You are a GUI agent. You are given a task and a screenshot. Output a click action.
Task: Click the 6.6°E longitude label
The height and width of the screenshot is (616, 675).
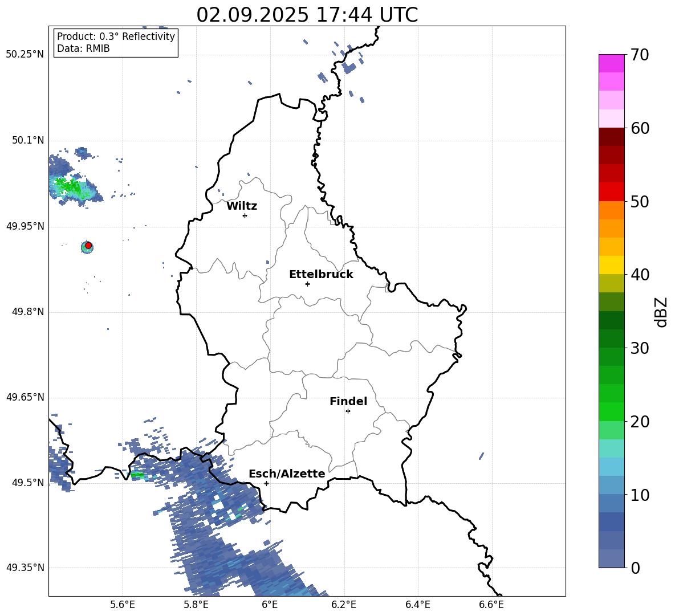(x=491, y=605)
